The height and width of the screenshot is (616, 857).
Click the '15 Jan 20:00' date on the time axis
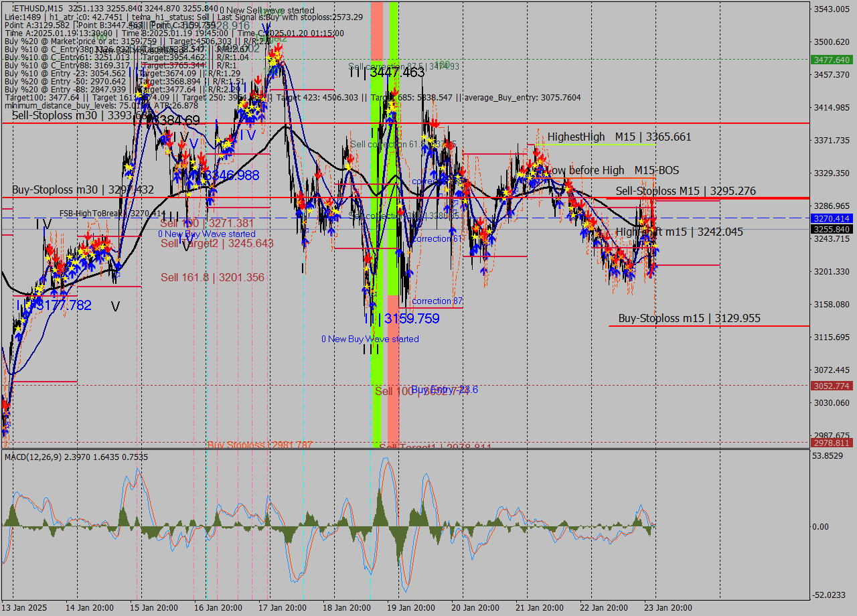click(153, 608)
